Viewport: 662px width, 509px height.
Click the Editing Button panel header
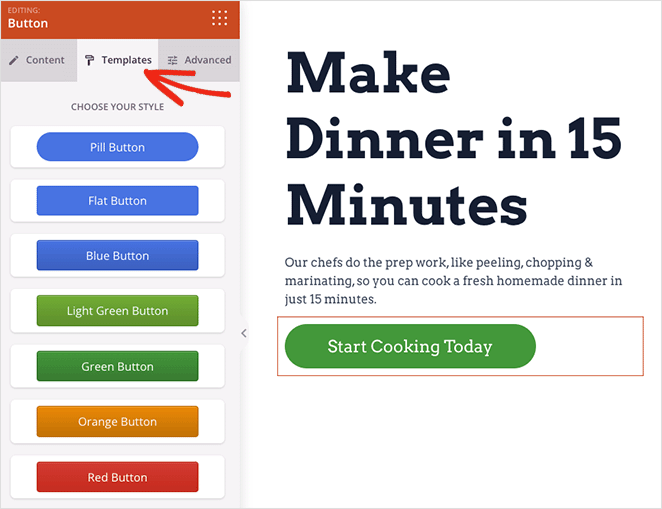(x=120, y=19)
